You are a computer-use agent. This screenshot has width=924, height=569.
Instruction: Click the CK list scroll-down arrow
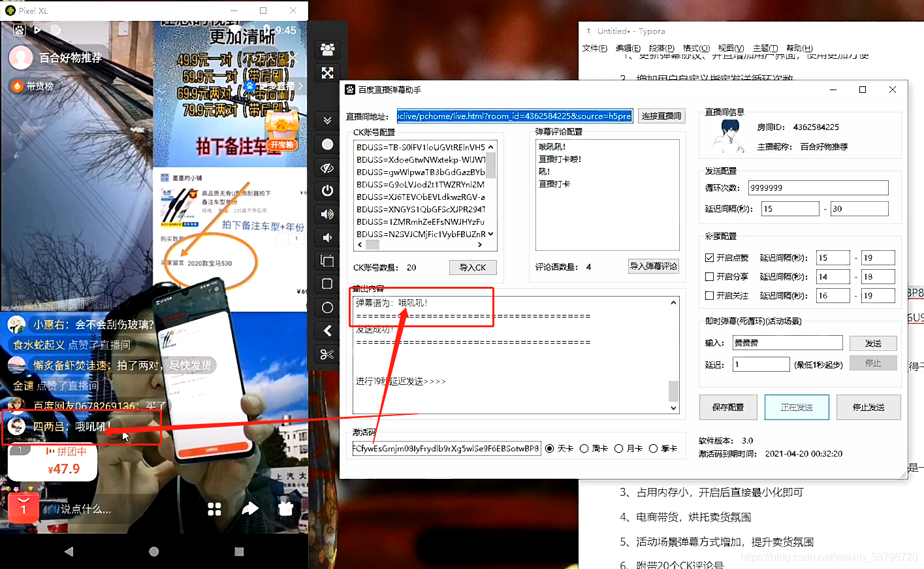(490, 234)
